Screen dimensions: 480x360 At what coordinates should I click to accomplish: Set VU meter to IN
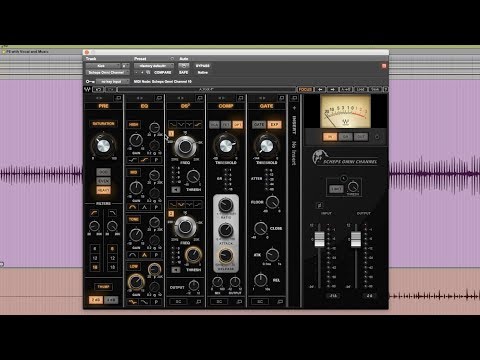pyautogui.click(x=330, y=137)
